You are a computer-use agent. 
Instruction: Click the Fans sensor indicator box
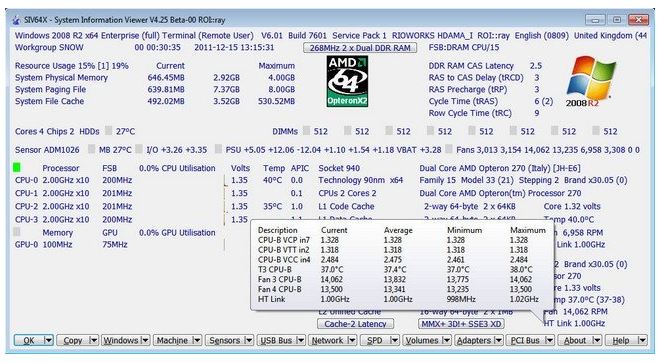[x=449, y=149]
